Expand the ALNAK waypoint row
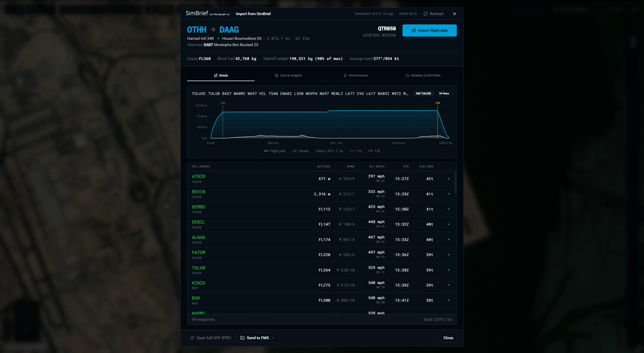644x353 pixels. click(449, 239)
